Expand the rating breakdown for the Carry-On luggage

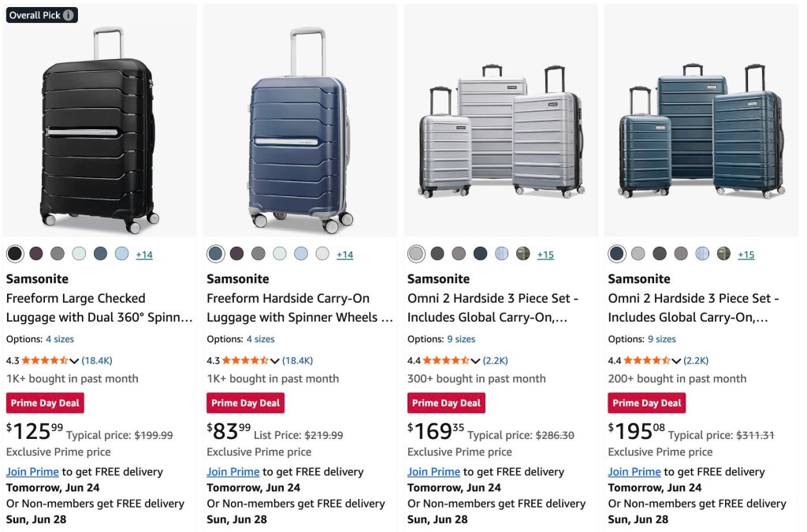coord(275,361)
